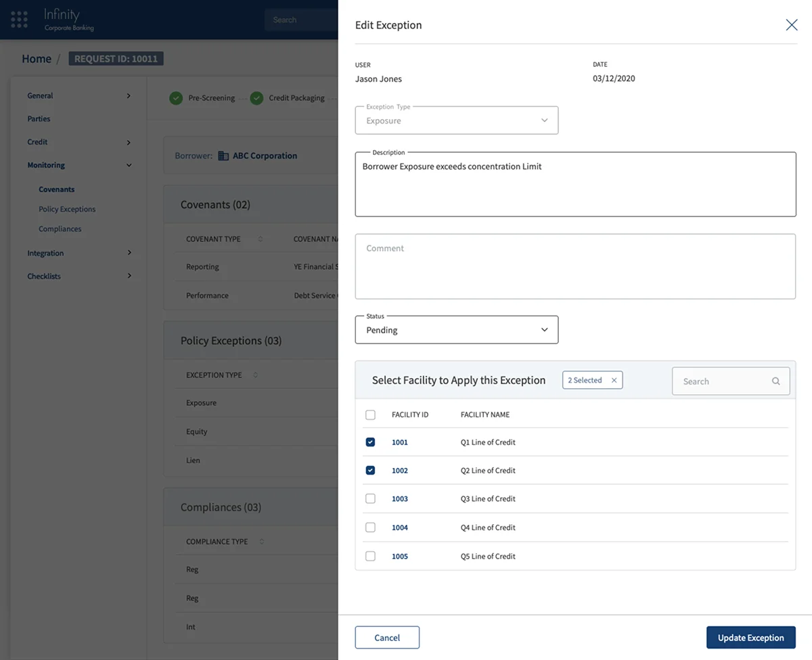
Task: Open the app launcher grid icon
Action: click(x=20, y=20)
